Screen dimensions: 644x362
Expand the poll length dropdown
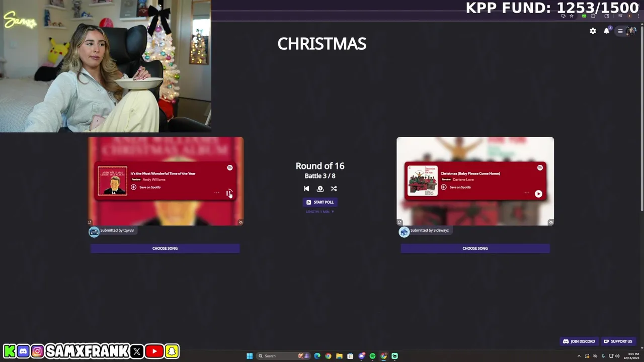click(x=320, y=212)
